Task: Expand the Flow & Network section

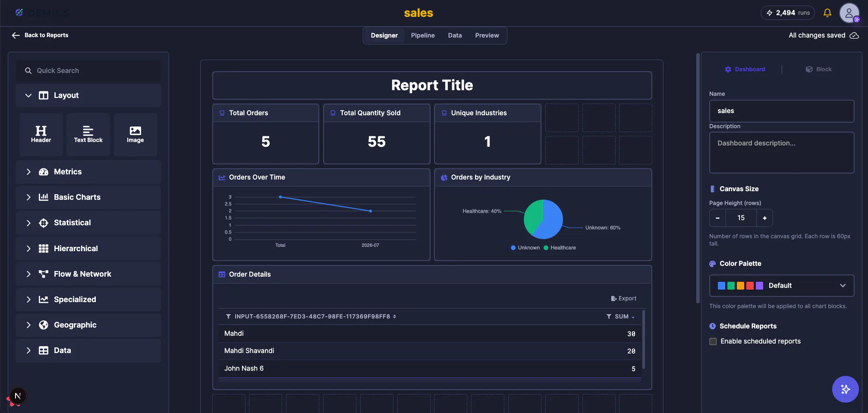Action: point(88,274)
